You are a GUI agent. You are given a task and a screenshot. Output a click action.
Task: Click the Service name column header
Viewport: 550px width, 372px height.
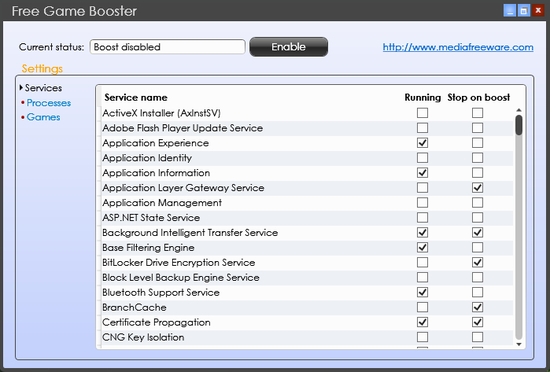point(136,97)
